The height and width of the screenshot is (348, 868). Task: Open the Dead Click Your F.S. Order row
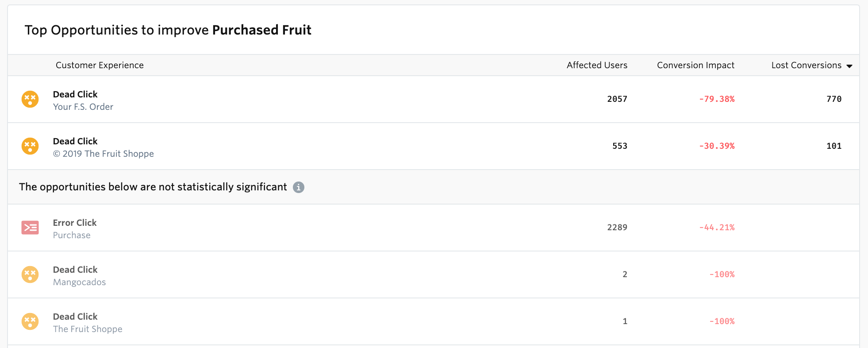click(x=434, y=99)
